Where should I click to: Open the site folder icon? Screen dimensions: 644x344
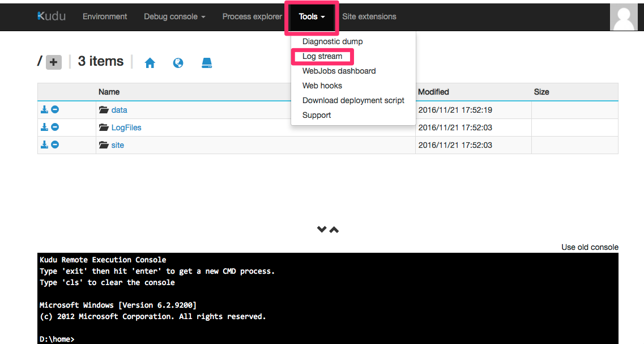(x=104, y=145)
